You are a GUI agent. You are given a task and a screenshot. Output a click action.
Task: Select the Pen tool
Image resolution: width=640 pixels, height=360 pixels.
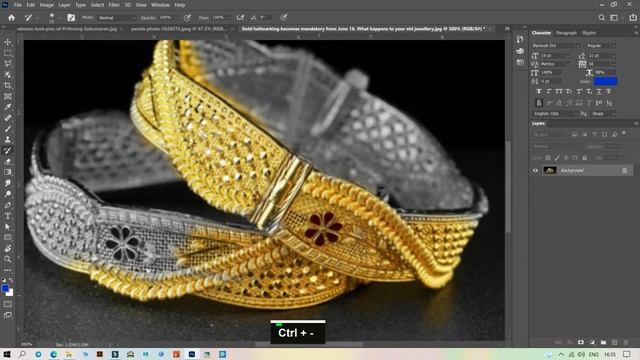click(x=8, y=205)
